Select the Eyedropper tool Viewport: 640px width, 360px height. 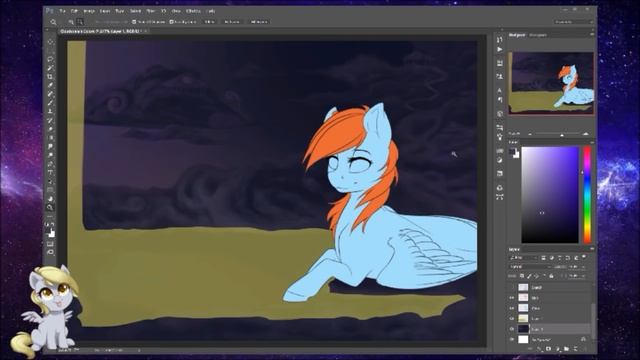point(50,85)
